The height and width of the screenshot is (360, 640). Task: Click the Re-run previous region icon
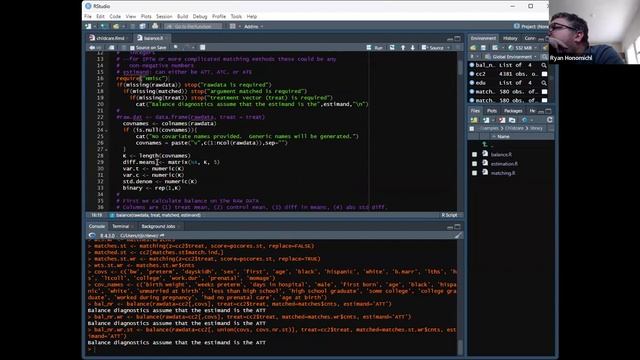point(392,48)
